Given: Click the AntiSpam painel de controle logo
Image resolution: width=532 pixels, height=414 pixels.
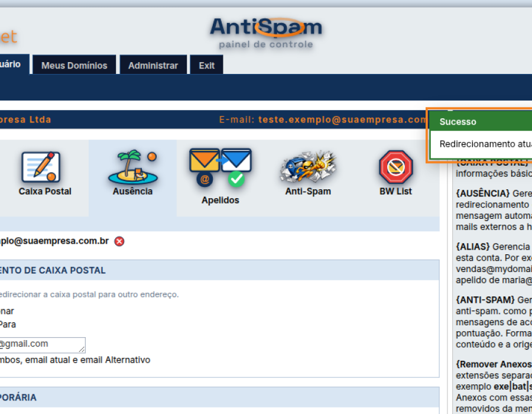Looking at the screenshot, I should pyautogui.click(x=265, y=33).
